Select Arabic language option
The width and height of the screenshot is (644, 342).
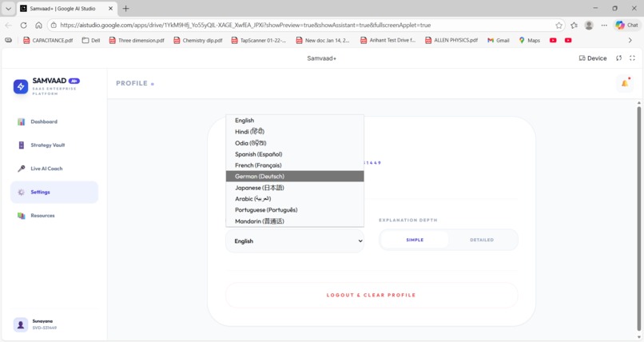pos(295,199)
